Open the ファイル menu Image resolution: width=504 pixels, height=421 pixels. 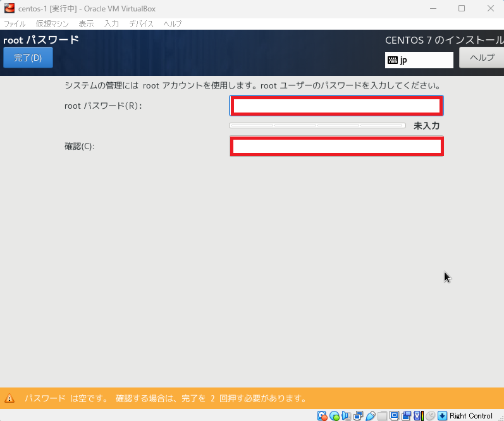(15, 24)
